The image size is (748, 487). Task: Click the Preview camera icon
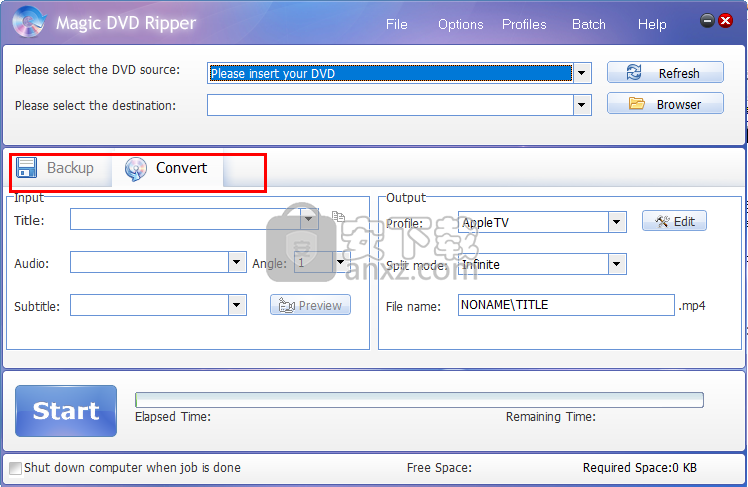pos(287,305)
